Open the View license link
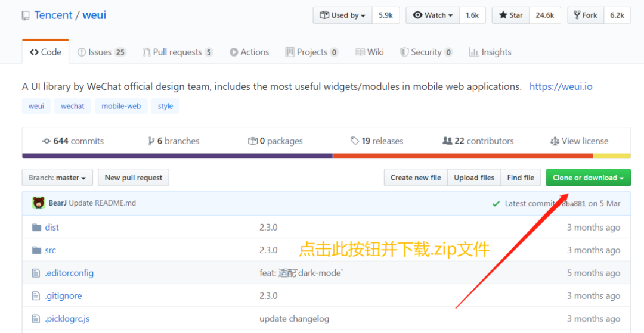Image resolution: width=644 pixels, height=333 pixels. [579, 141]
